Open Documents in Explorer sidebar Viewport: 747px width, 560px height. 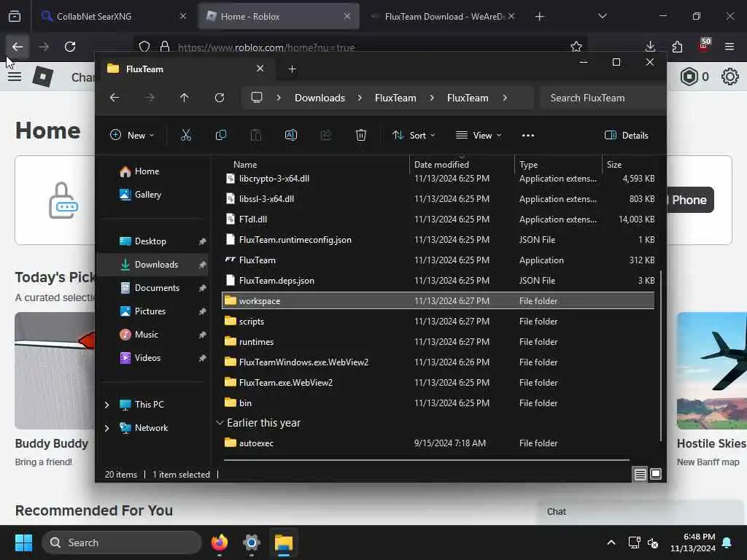coord(152,287)
